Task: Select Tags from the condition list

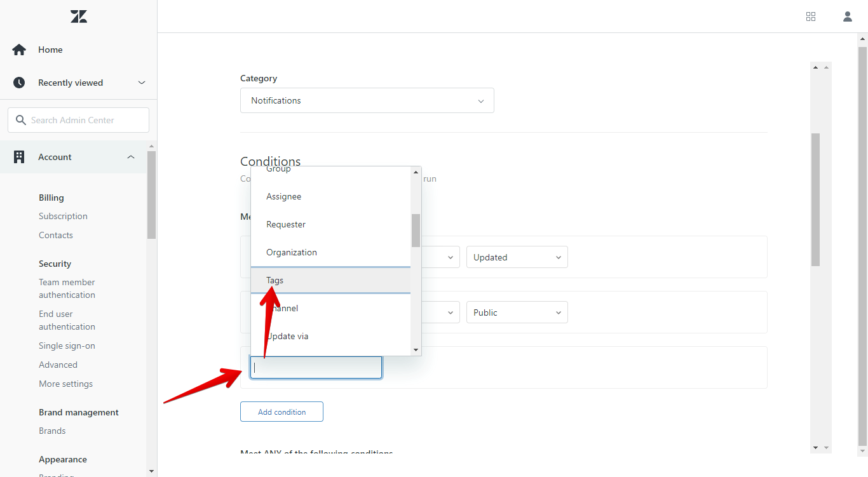Action: click(x=275, y=280)
